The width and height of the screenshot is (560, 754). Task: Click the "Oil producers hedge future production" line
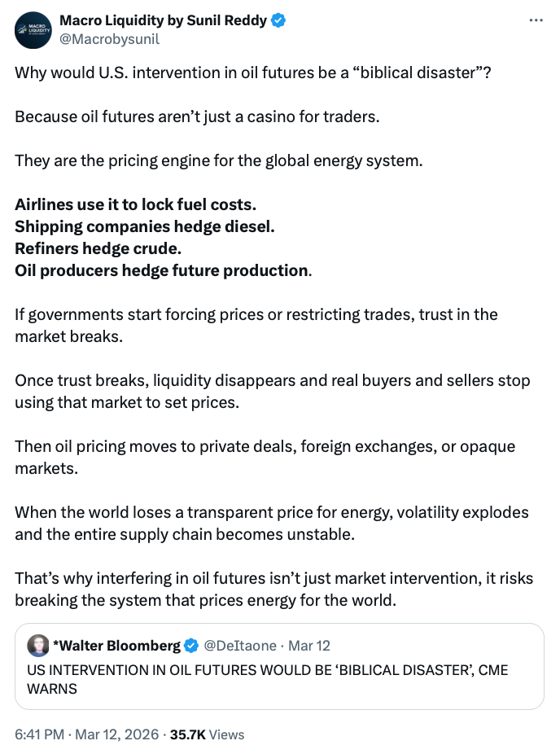[162, 270]
